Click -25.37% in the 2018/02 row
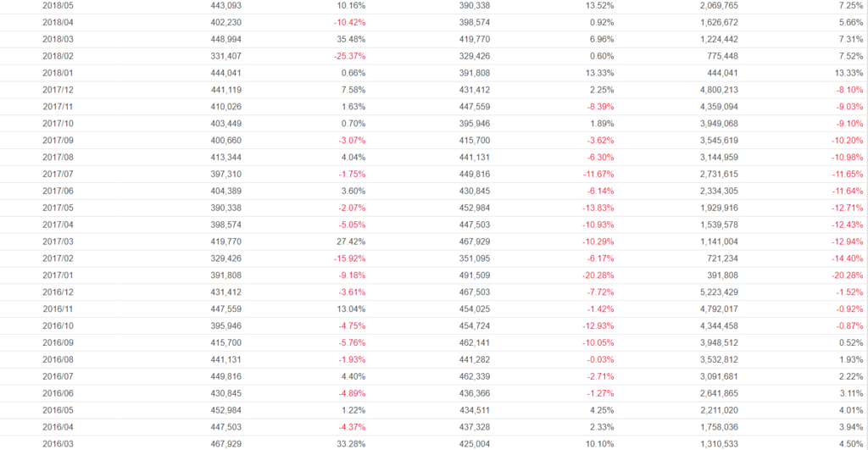The width and height of the screenshot is (868, 450). tap(349, 57)
